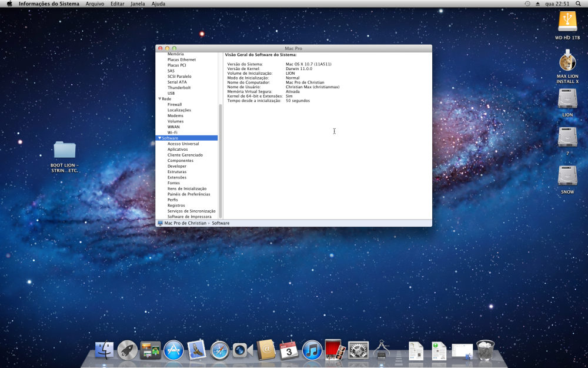Open the document with green badge in dock
This screenshot has height=368, width=588.
[x=439, y=351]
